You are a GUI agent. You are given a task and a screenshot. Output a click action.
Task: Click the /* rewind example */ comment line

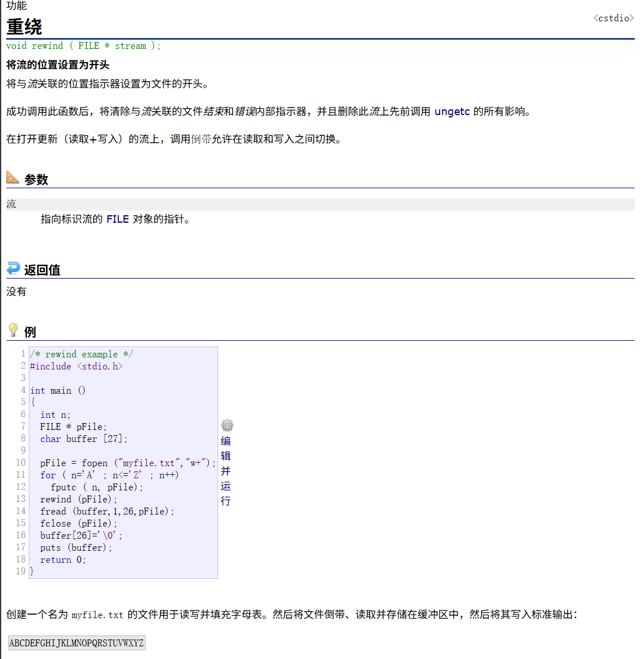82,355
